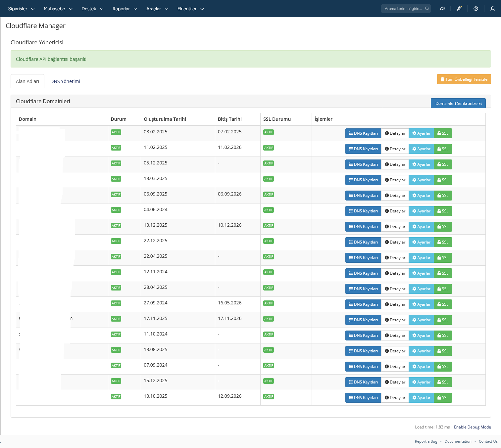
Task: Open Detaylar for the 08.02.2025 row
Action: coord(395,133)
